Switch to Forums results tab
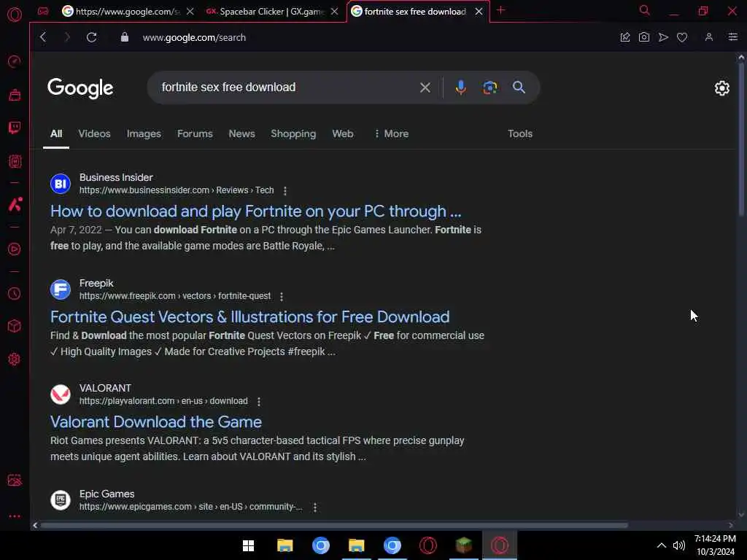The width and height of the screenshot is (747, 560). tap(195, 134)
